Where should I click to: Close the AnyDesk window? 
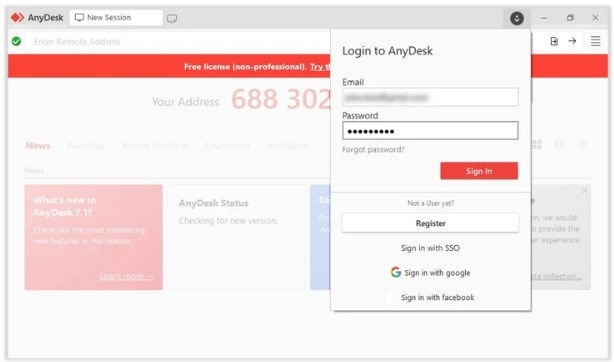(595, 18)
